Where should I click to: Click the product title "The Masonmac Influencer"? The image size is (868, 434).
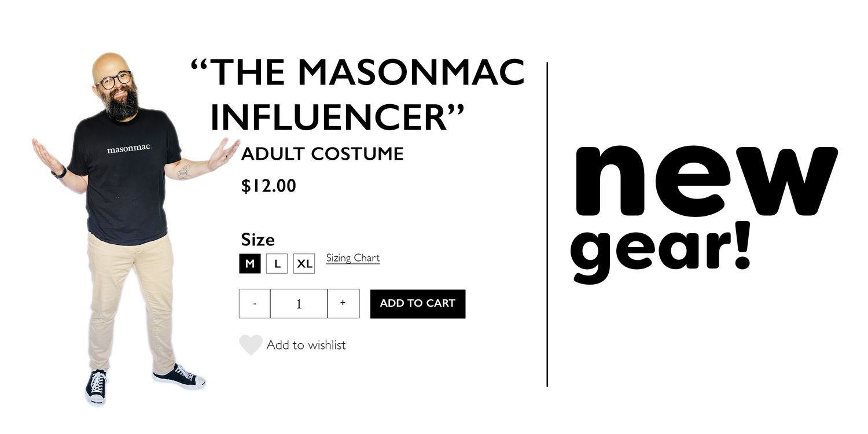[x=356, y=95]
